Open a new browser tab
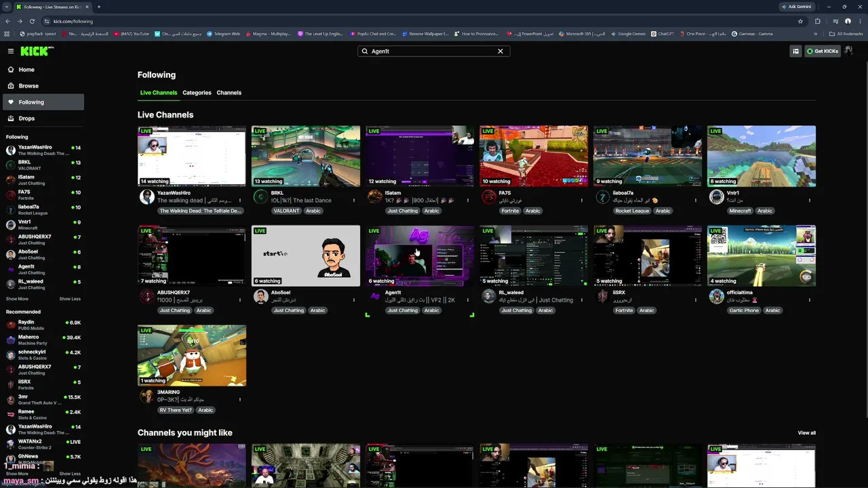Screen dimensions: 868x488 [x=99, y=7]
